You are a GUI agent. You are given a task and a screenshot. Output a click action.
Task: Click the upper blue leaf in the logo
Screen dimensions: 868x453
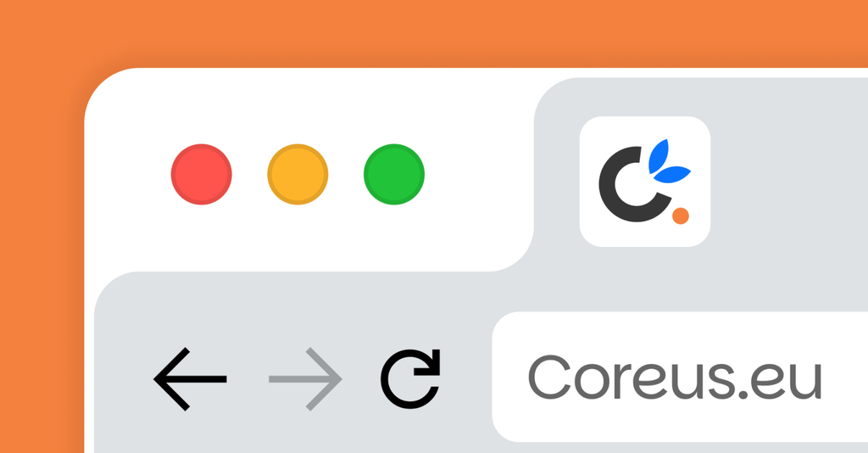[659, 155]
